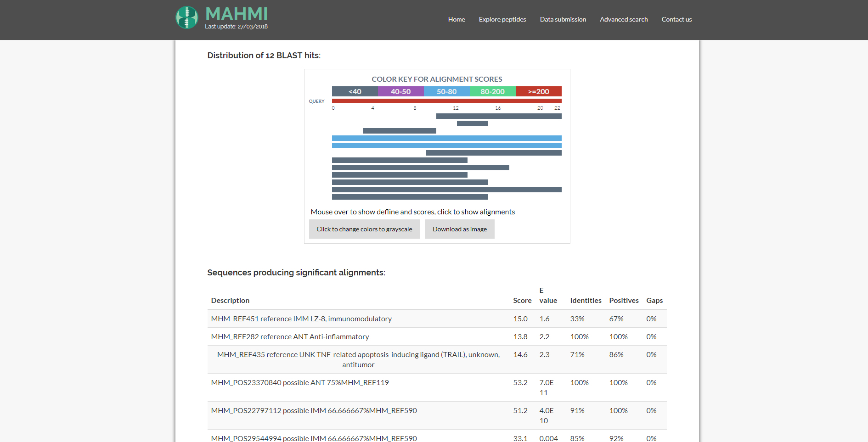Open MHM_REF451 reference IMM LZ-8 row

pyautogui.click(x=301, y=319)
